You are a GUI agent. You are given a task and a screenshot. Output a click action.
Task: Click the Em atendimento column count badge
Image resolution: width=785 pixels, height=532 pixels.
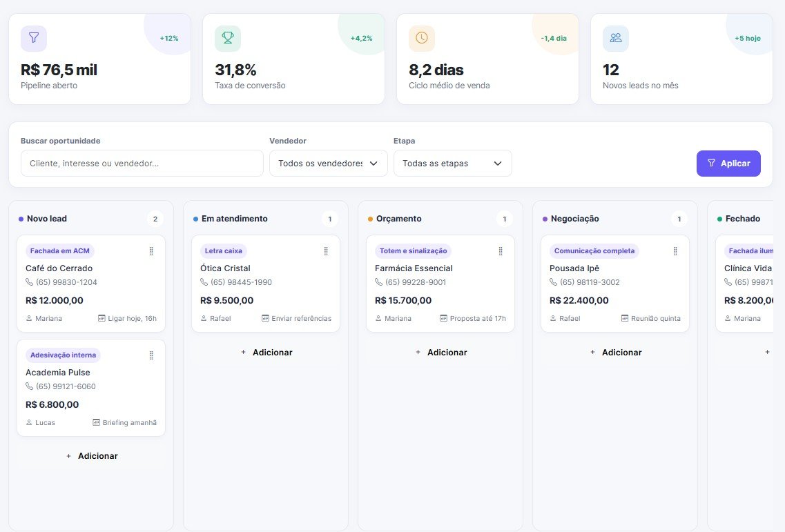click(x=330, y=219)
